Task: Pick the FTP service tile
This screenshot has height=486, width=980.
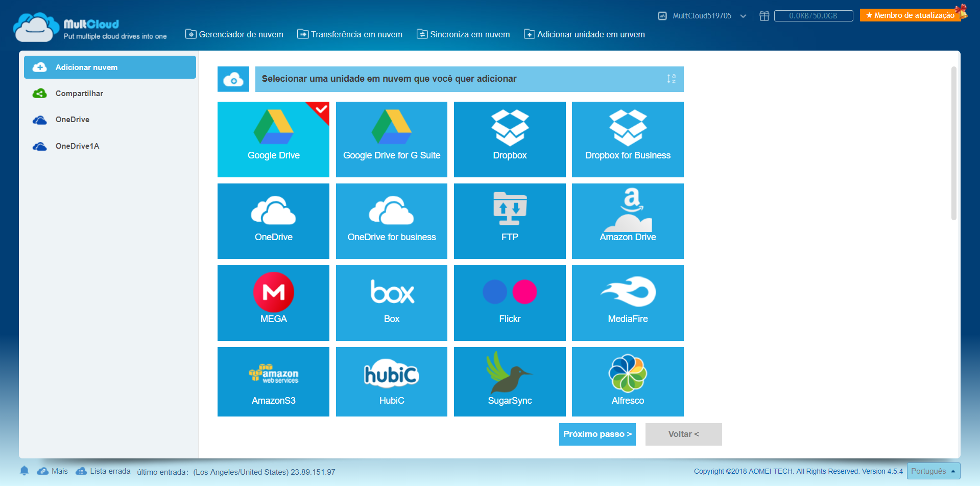Action: pyautogui.click(x=510, y=221)
